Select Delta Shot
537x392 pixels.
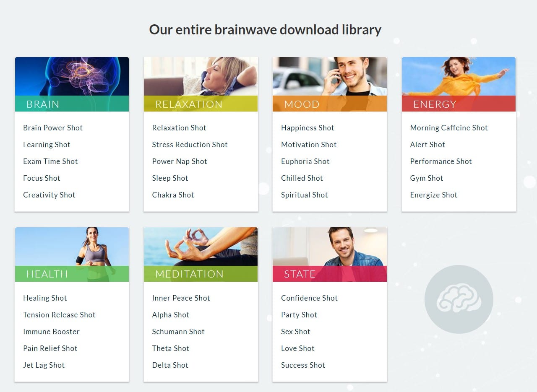[x=170, y=365]
